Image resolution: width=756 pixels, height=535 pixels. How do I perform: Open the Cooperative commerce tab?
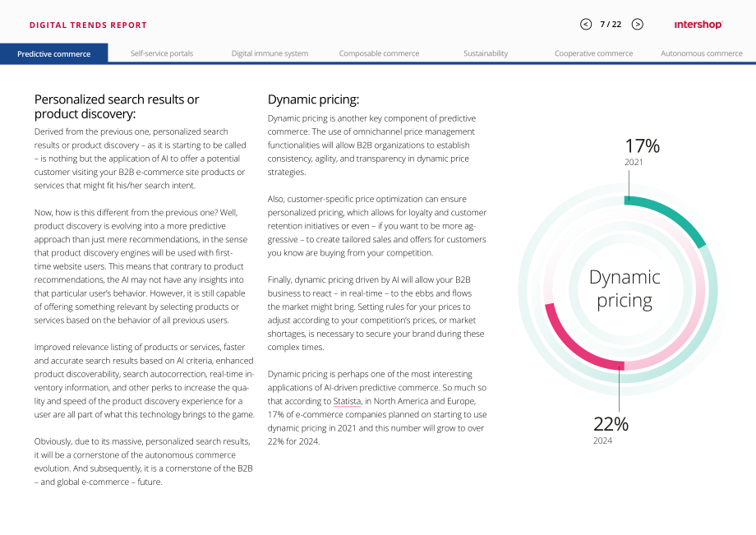pyautogui.click(x=593, y=53)
